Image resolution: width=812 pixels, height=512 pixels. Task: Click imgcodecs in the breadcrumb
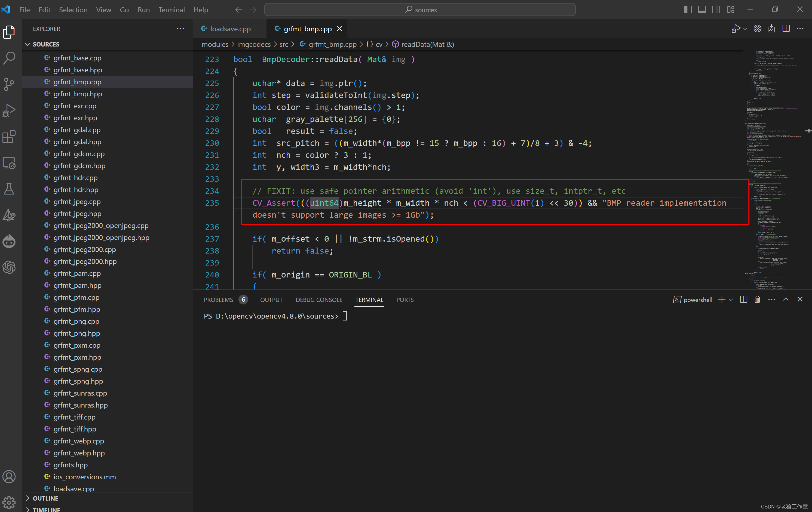point(254,44)
